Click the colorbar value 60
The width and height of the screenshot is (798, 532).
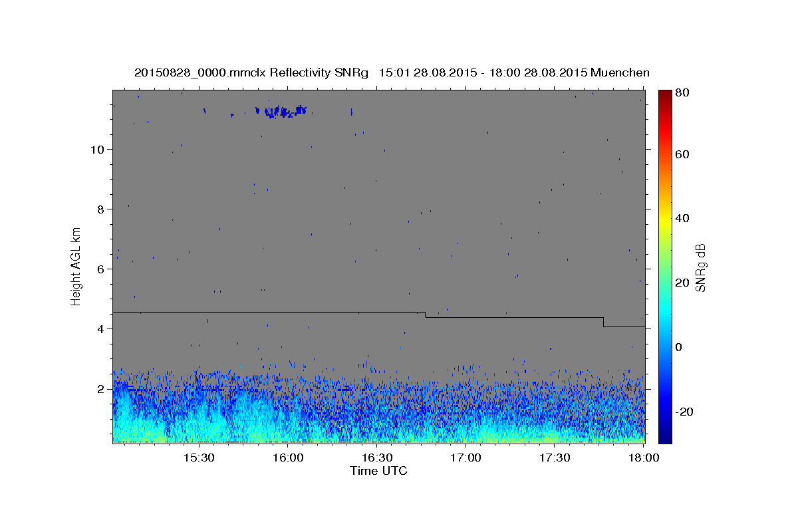pos(684,154)
